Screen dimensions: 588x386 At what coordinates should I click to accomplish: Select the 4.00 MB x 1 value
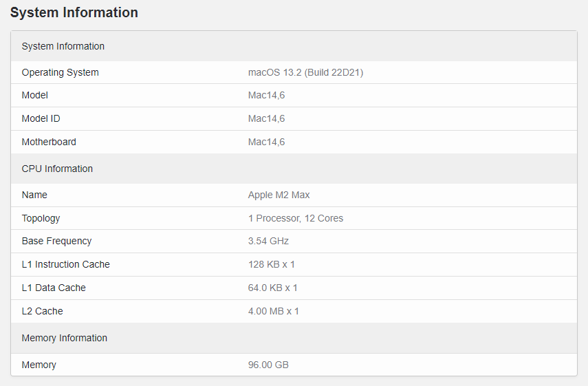[273, 311]
